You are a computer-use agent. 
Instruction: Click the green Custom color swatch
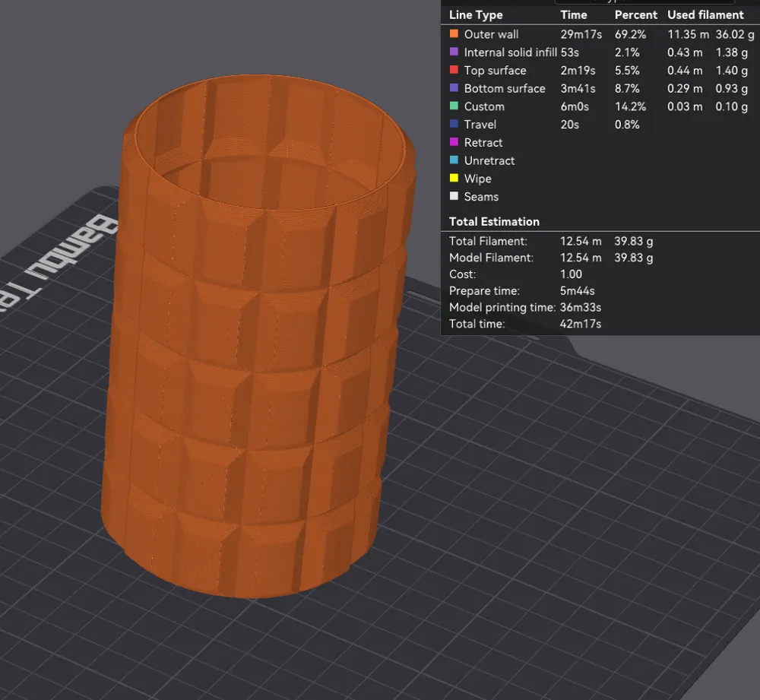tap(454, 106)
